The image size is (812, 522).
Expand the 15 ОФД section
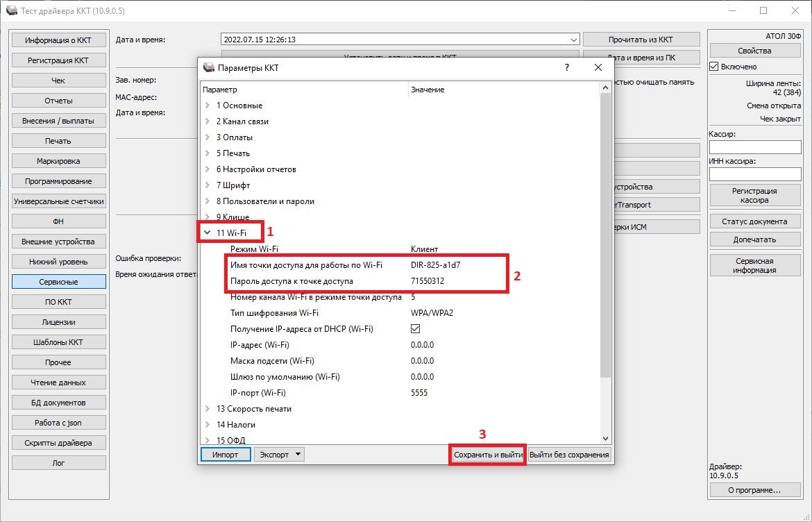click(208, 440)
